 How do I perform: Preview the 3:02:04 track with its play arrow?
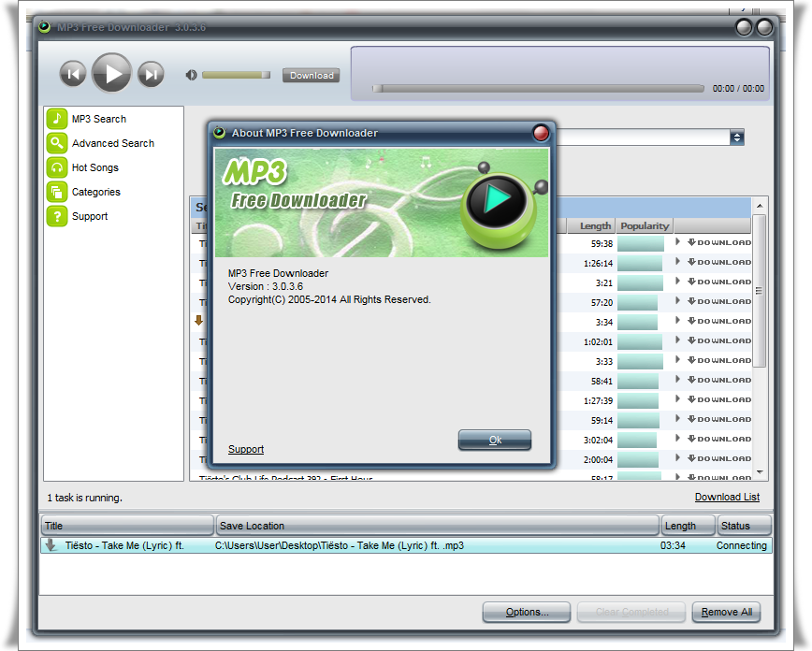tap(677, 439)
